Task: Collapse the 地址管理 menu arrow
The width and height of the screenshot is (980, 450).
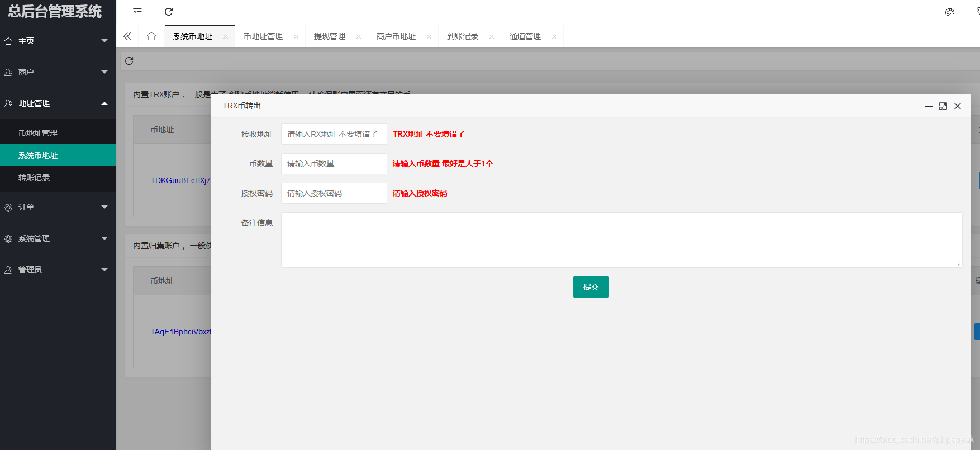Action: coord(104,103)
